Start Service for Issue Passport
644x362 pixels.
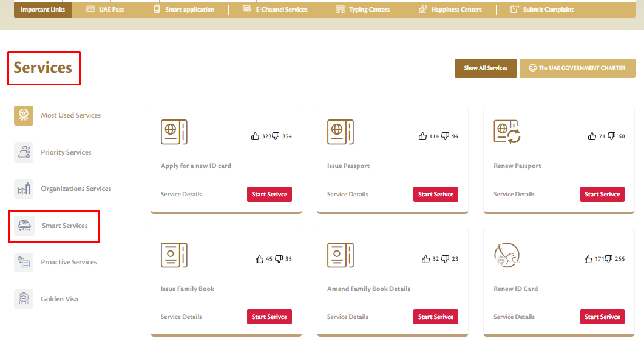pyautogui.click(x=435, y=194)
